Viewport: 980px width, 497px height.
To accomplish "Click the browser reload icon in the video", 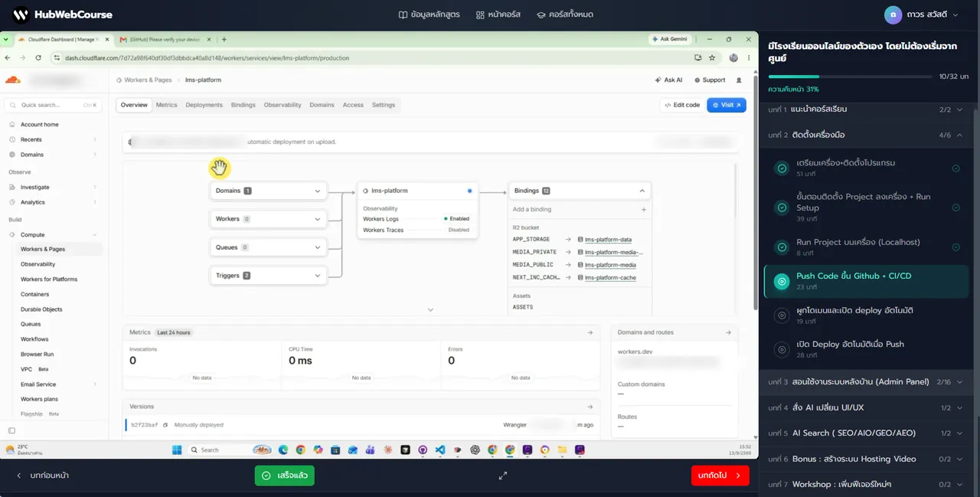I will point(38,57).
